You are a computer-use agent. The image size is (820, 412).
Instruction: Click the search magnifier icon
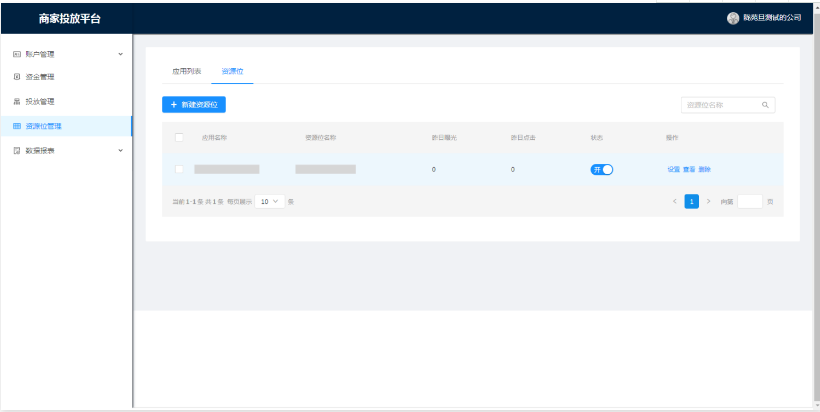click(765, 104)
